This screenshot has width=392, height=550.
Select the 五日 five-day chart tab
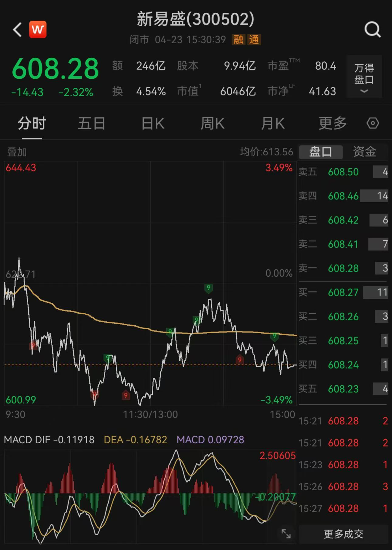91,123
